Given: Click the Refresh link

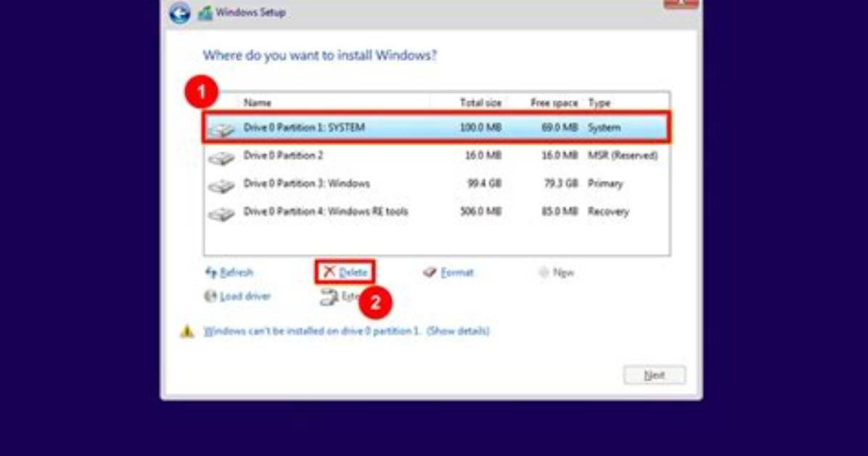Looking at the screenshot, I should (237, 272).
